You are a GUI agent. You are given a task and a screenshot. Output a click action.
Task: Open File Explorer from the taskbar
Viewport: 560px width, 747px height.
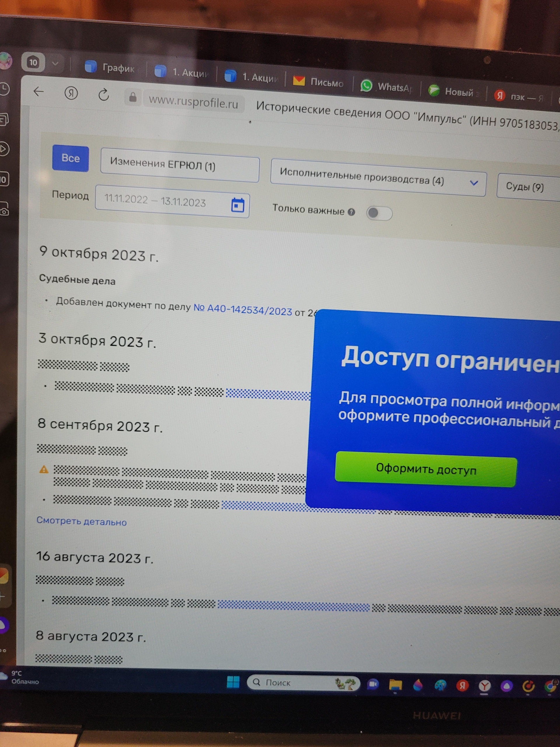[395, 685]
